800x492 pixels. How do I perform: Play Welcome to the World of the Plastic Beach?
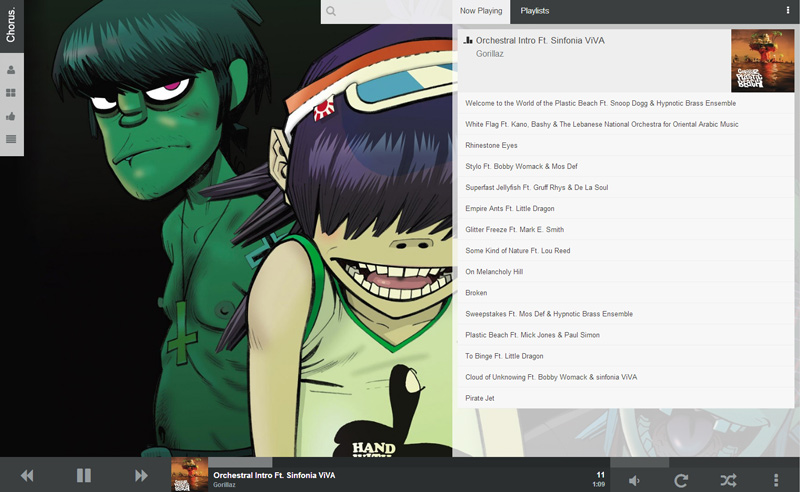(626, 103)
